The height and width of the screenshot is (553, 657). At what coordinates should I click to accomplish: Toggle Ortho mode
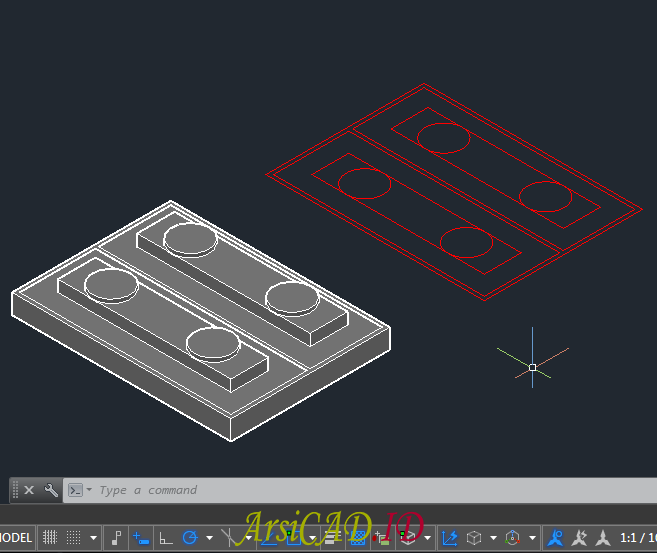tap(166, 537)
